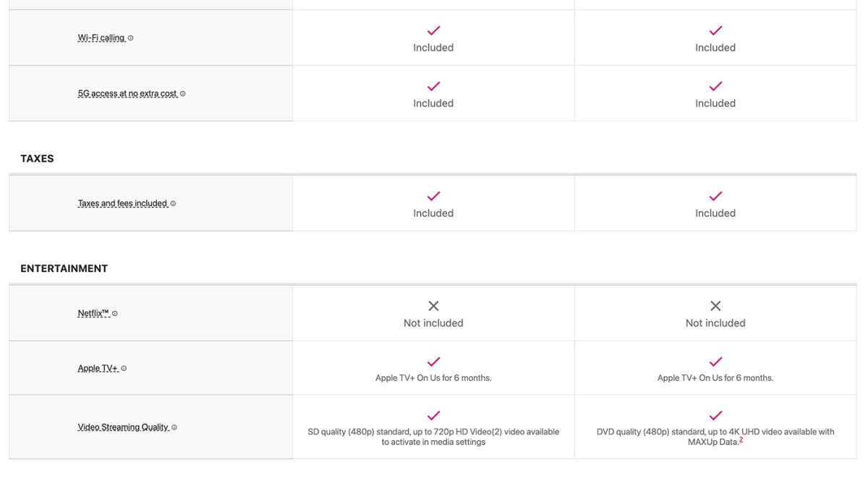Follow footnote 2 link after MAXUp Data
The image size is (868, 488).
[741, 440]
